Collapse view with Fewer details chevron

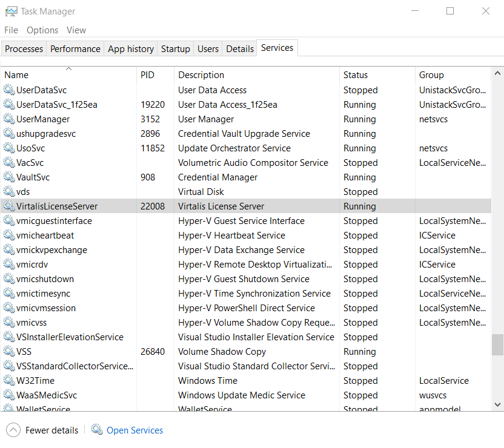point(13,430)
